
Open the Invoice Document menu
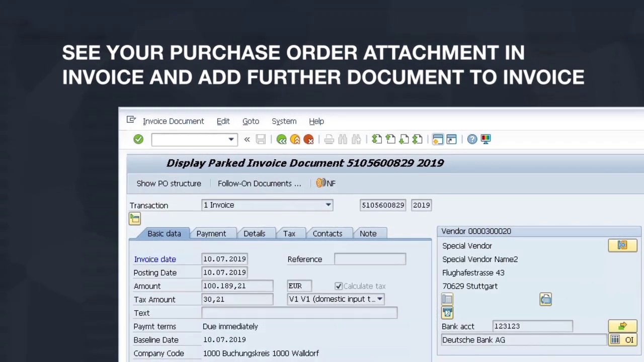(x=173, y=121)
